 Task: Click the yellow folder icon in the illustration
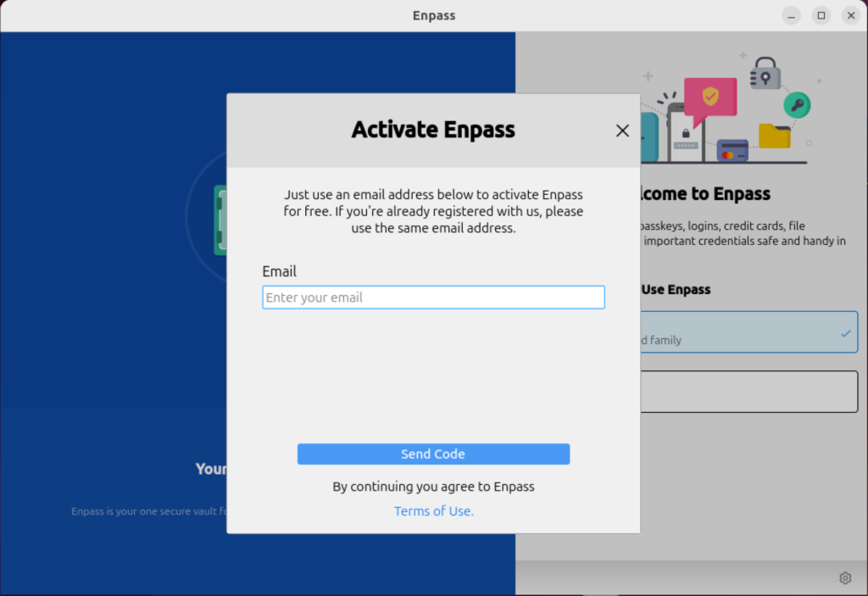point(775,136)
